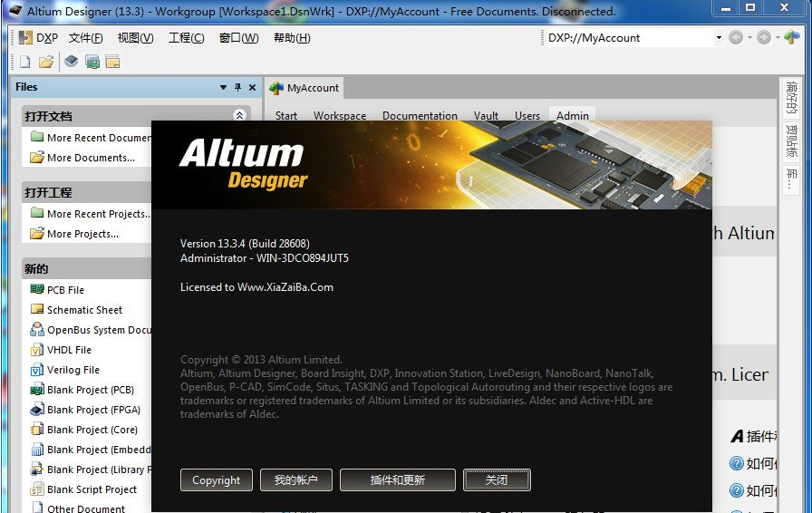Click the Copyright button in About dialog
Image resolution: width=812 pixels, height=513 pixels.
pos(217,479)
